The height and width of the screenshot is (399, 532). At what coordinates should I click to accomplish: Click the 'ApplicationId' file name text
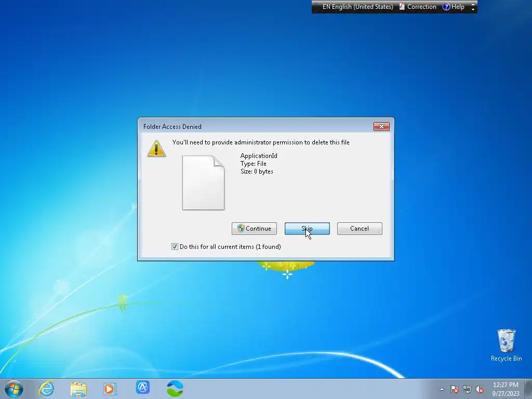click(259, 156)
